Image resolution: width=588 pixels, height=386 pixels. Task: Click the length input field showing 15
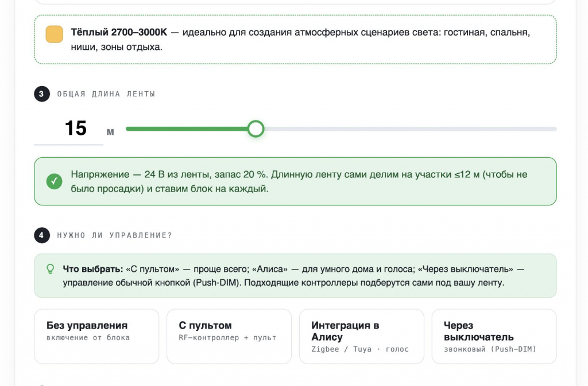pos(69,128)
